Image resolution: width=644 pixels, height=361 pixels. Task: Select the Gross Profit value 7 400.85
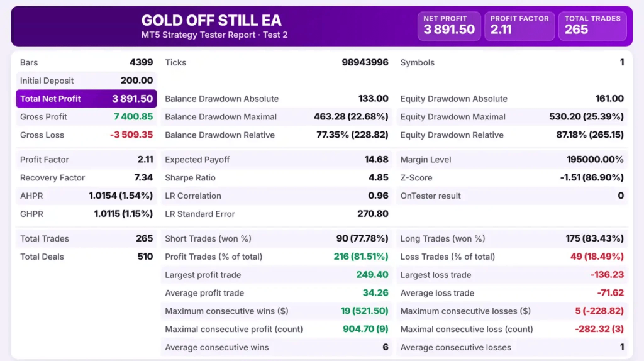(133, 116)
